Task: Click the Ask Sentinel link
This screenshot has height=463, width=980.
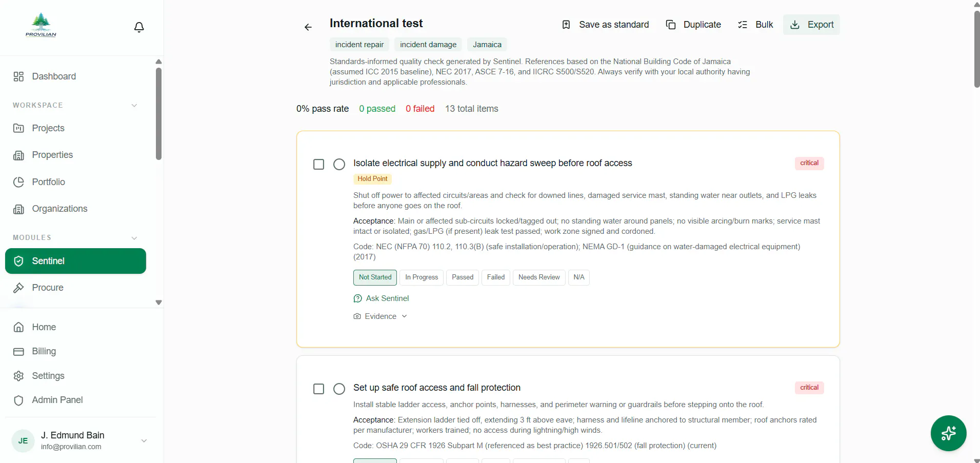Action: point(381,298)
